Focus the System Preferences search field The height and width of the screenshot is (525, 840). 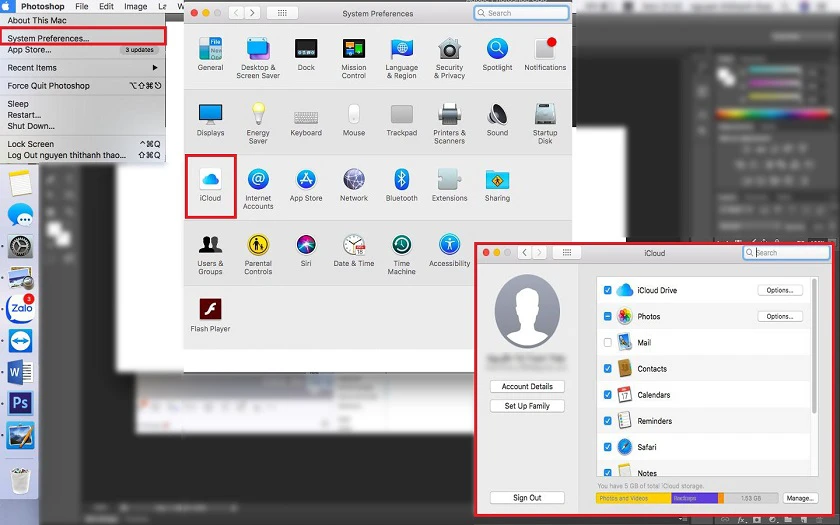521,13
